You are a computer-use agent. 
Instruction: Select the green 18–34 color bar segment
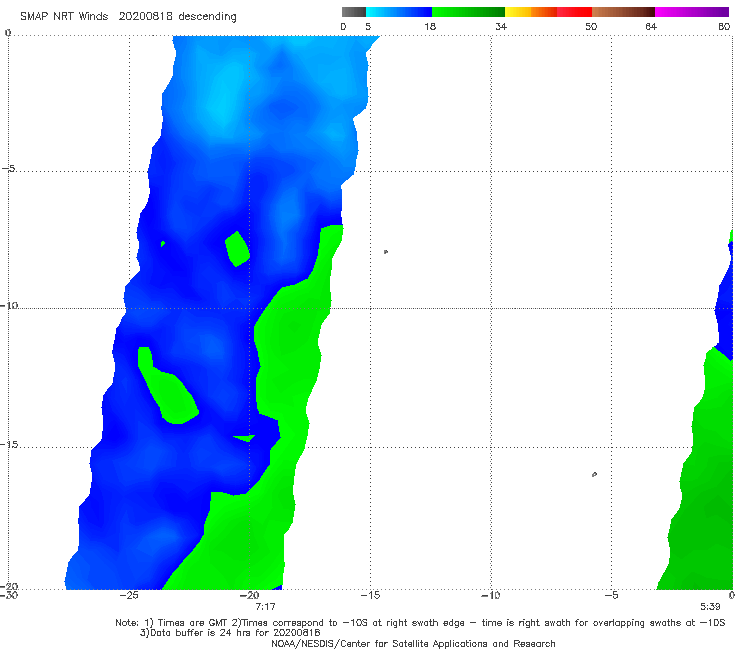click(468, 12)
